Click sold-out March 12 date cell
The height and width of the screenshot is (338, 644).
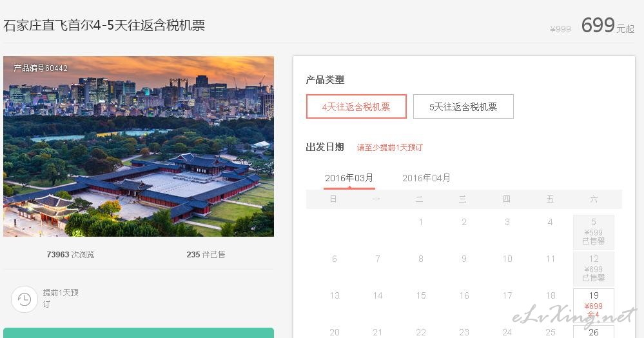(x=594, y=268)
